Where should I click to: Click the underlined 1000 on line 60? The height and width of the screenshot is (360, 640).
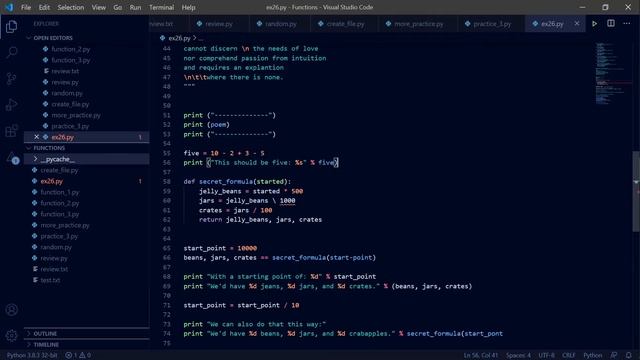pyautogui.click(x=287, y=201)
